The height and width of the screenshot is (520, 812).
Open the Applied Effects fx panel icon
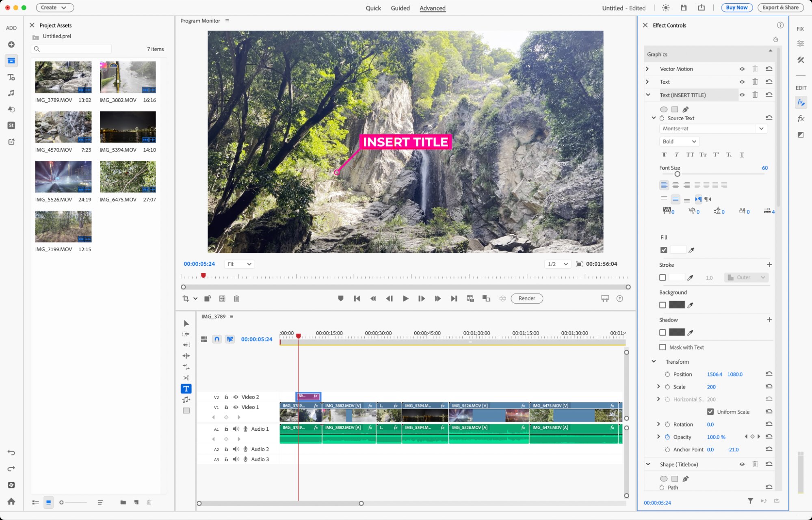(801, 102)
